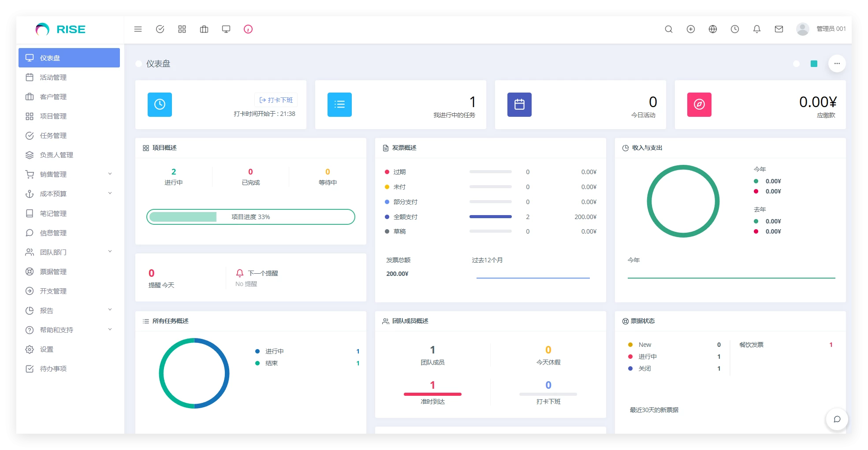The height and width of the screenshot is (450, 868).
Task: Select the white theme circle toggle
Action: tap(796, 64)
